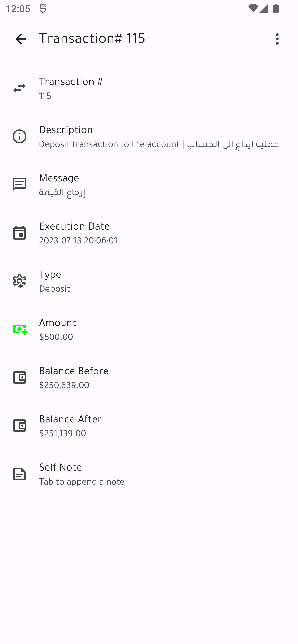Select the Description deposit transaction text

(159, 144)
